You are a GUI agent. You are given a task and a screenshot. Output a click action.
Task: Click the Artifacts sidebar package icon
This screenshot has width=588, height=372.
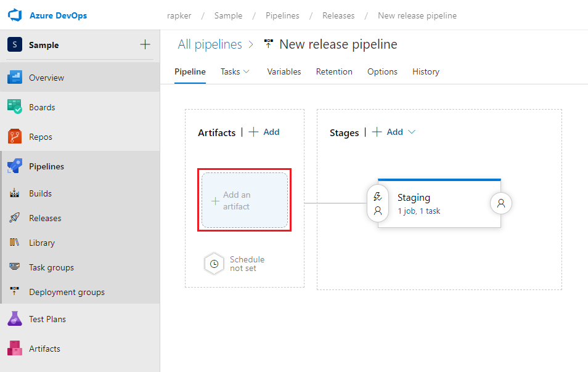pyautogui.click(x=15, y=348)
